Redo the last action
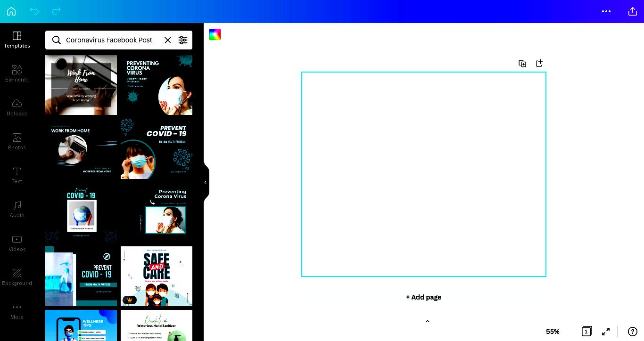The width and height of the screenshot is (644, 341). tap(56, 11)
